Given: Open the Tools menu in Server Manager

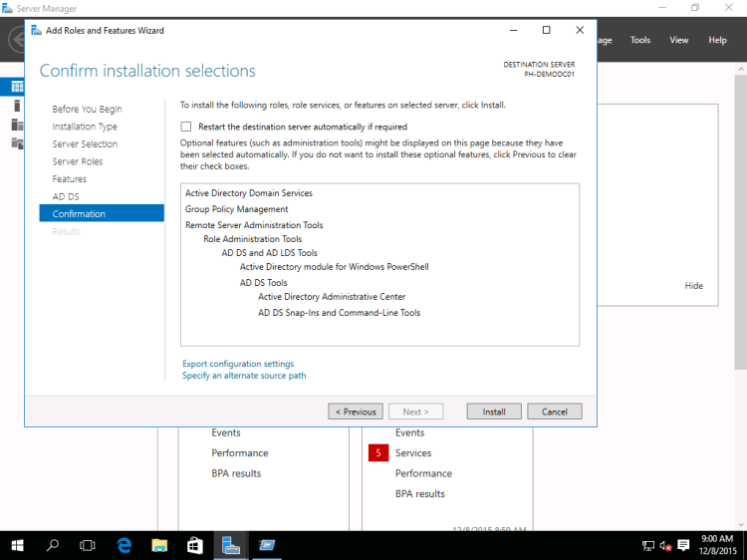Looking at the screenshot, I should [640, 40].
